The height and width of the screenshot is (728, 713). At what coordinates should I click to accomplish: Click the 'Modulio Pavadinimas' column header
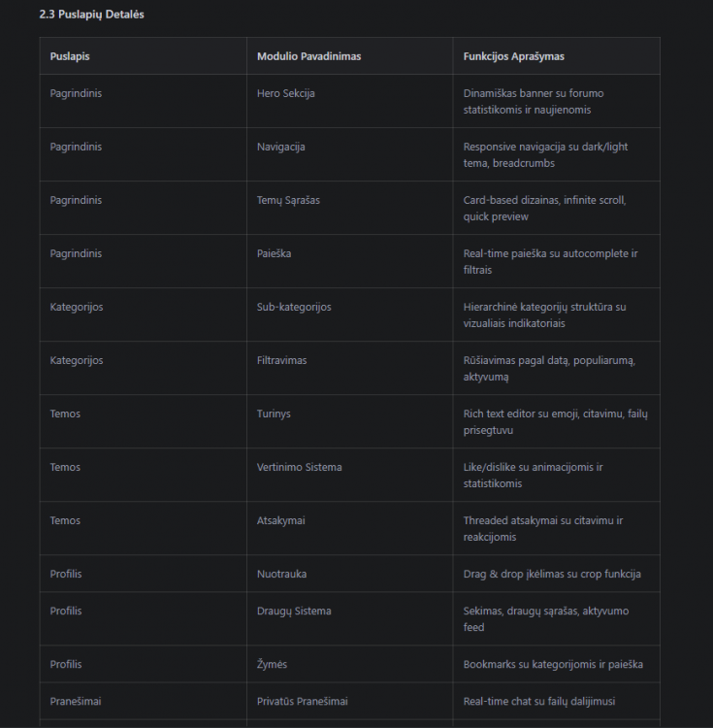pos(308,56)
